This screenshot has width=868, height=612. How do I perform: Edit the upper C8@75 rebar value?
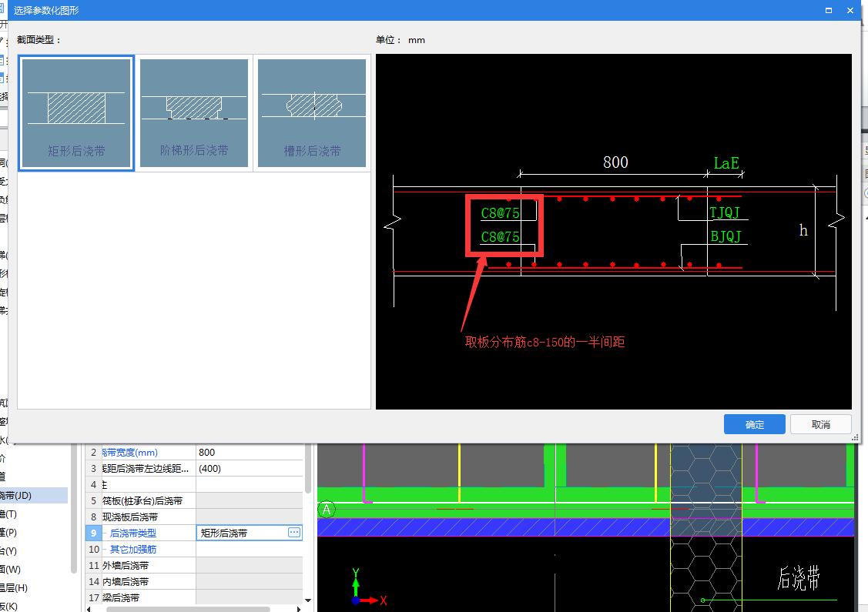[x=501, y=213]
